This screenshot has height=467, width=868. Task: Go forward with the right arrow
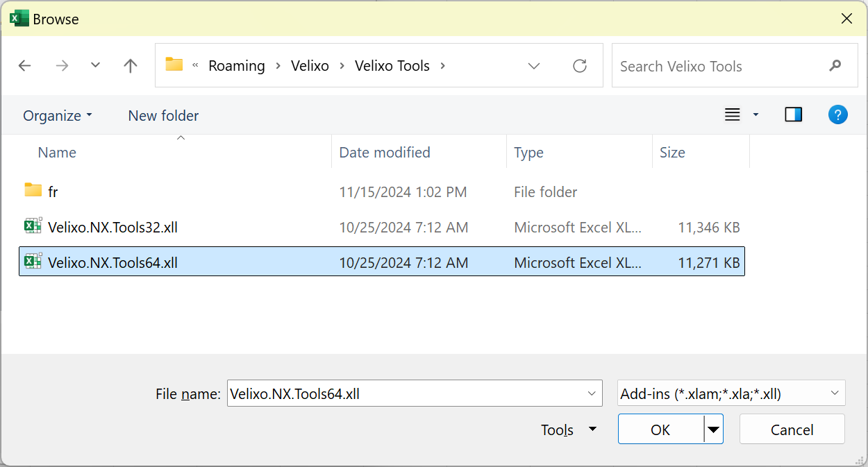pos(62,66)
